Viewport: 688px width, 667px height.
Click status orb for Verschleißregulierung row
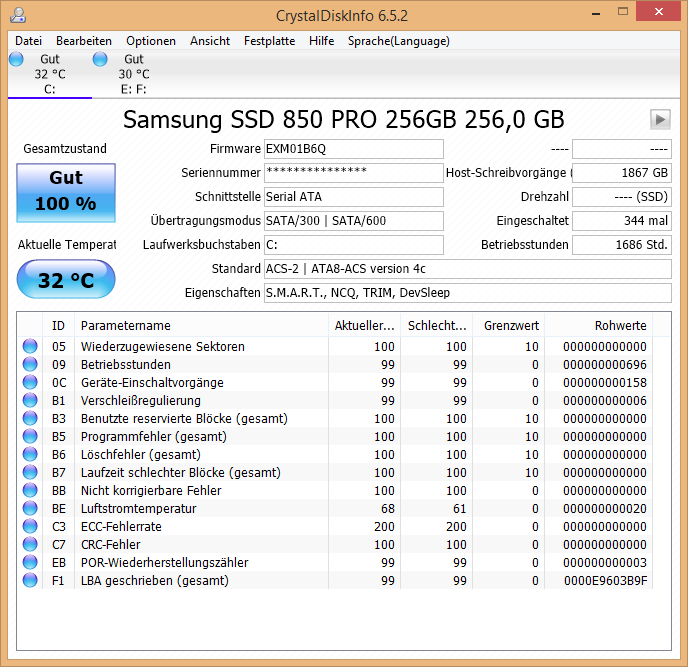click(30, 400)
